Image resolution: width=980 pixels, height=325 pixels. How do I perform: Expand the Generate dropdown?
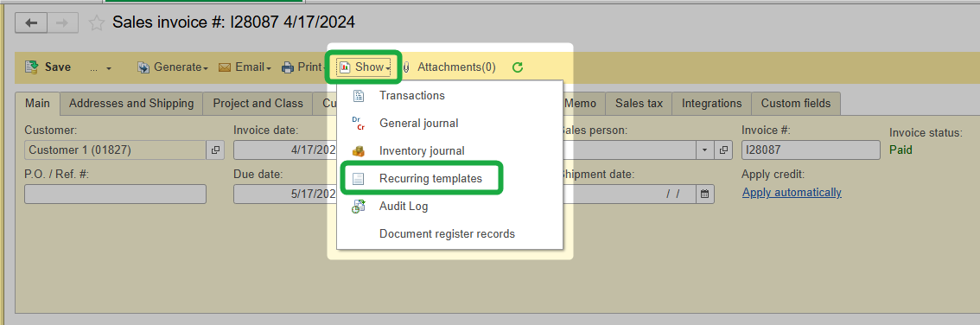click(x=173, y=67)
